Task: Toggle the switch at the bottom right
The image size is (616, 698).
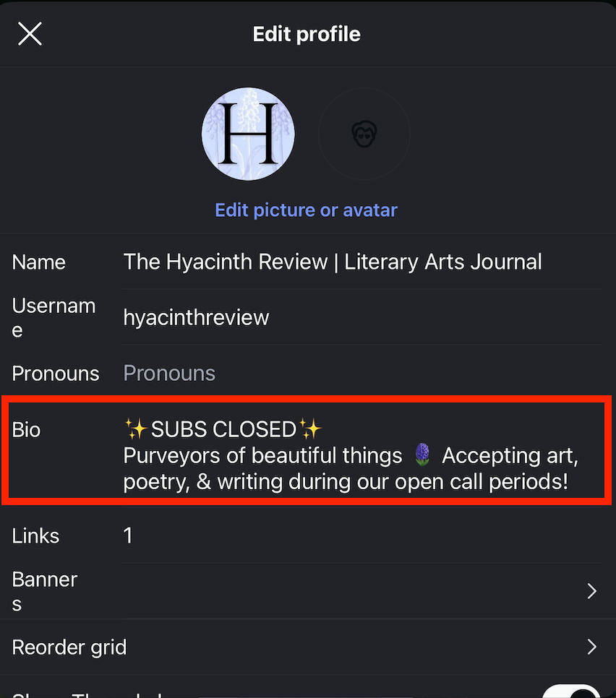Action: (x=571, y=691)
